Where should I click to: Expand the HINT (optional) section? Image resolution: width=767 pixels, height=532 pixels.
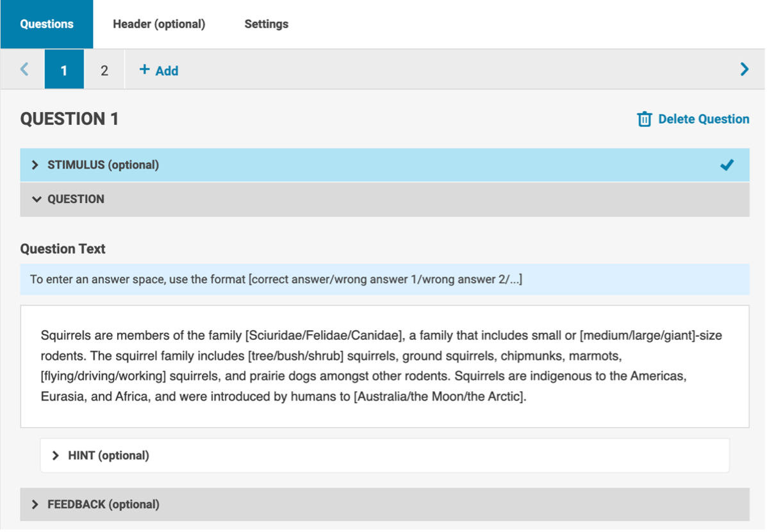coord(384,455)
